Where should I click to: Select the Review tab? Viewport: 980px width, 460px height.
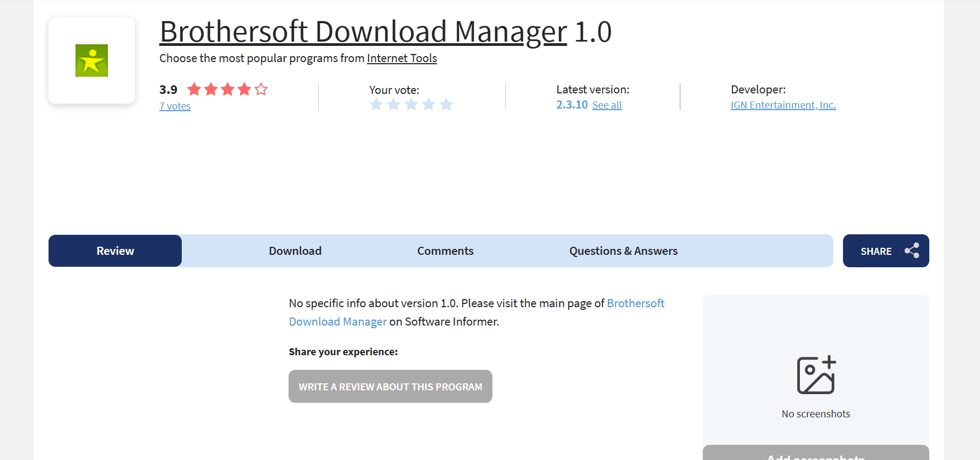point(115,251)
